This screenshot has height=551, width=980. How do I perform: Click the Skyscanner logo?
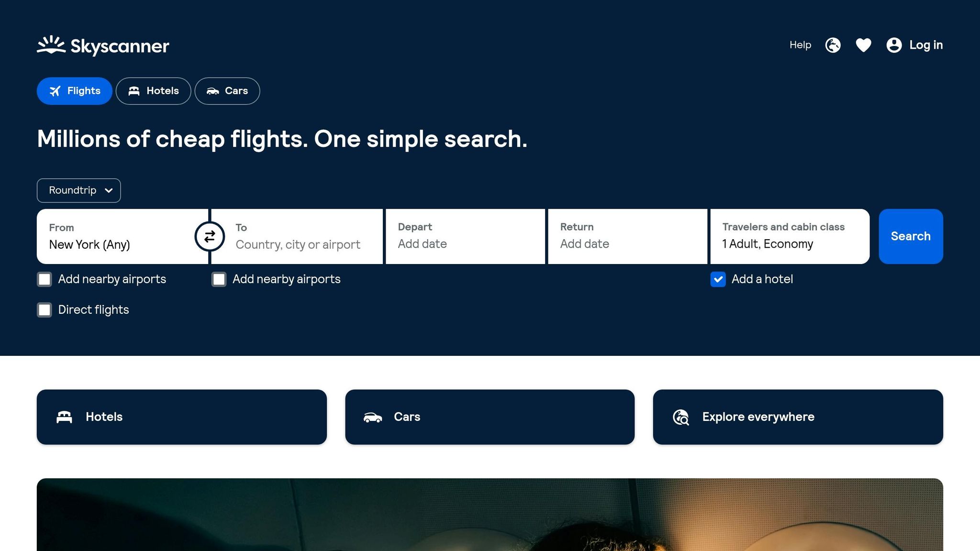(102, 45)
